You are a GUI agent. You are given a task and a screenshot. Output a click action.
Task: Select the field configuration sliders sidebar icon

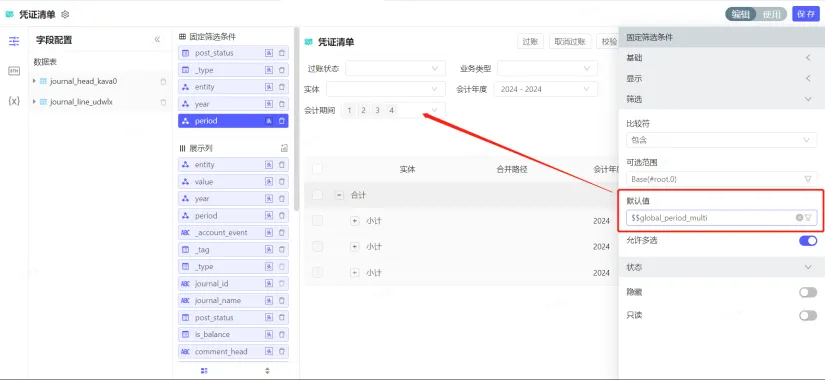click(14, 41)
